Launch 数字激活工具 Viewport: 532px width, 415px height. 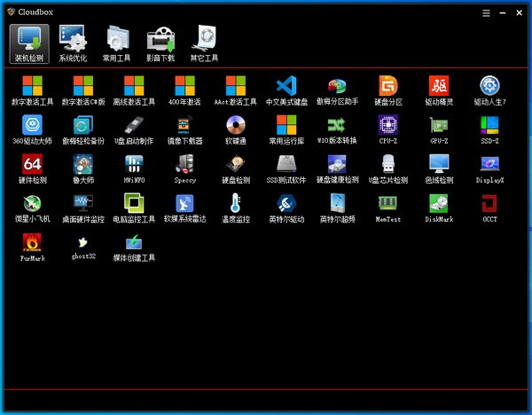click(32, 90)
